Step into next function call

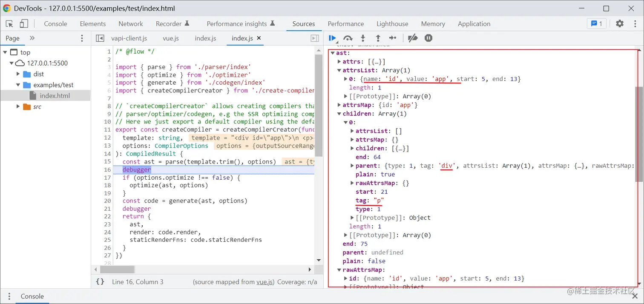tap(363, 38)
